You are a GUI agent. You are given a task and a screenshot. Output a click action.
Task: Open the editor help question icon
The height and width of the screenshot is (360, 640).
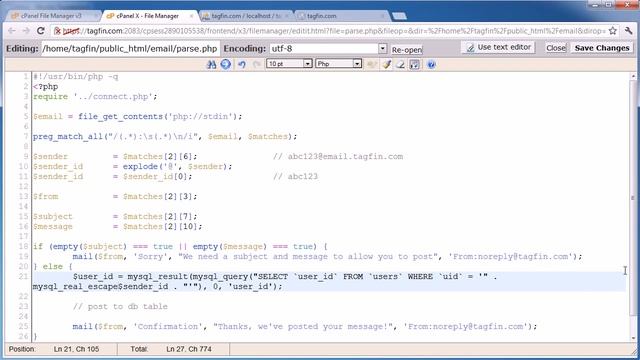pyautogui.click(x=431, y=64)
